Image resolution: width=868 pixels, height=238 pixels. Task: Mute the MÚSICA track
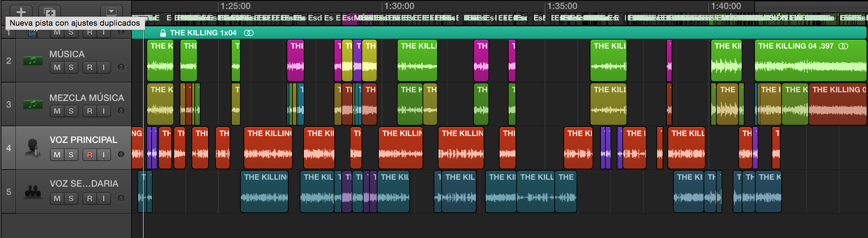[x=57, y=67]
